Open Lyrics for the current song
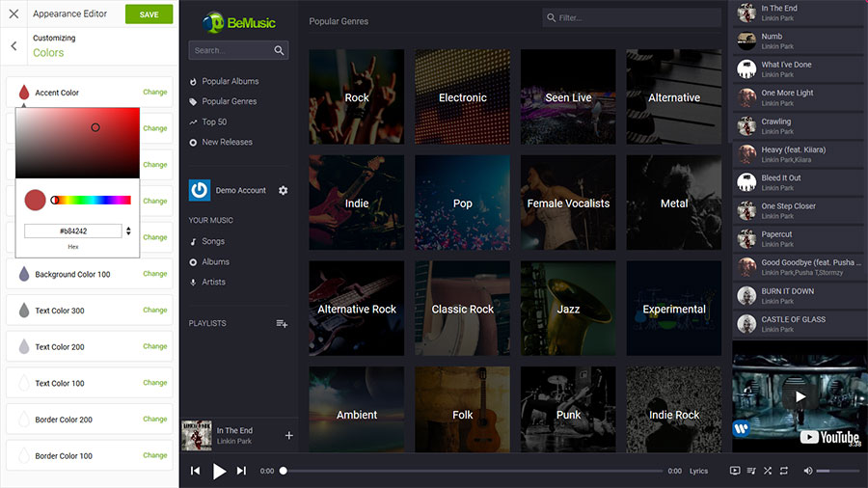Image resolution: width=868 pixels, height=488 pixels. [698, 471]
